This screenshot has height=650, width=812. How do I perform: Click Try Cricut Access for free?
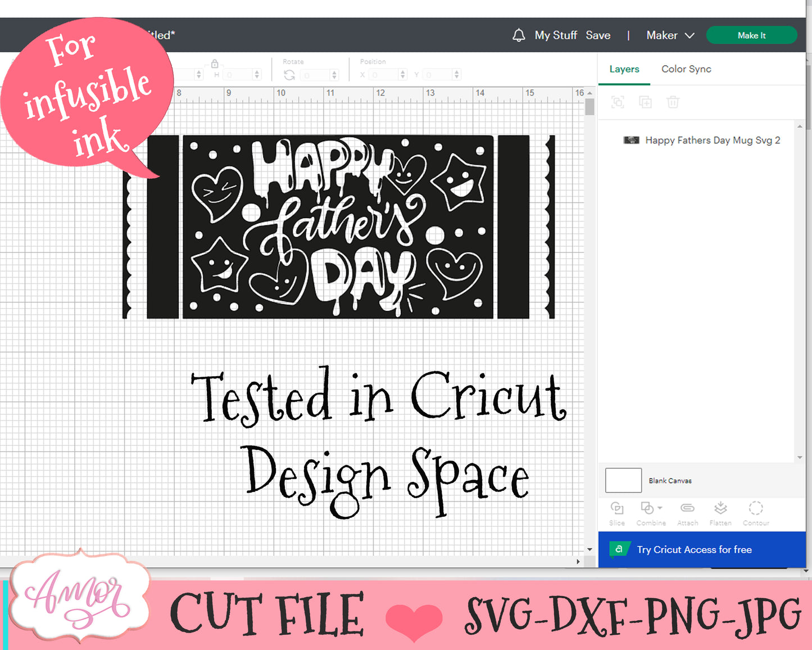(695, 550)
